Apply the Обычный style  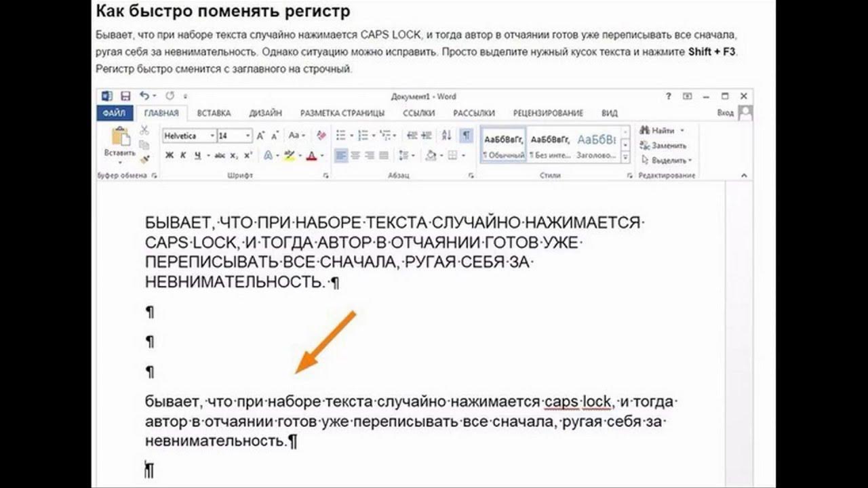point(503,145)
